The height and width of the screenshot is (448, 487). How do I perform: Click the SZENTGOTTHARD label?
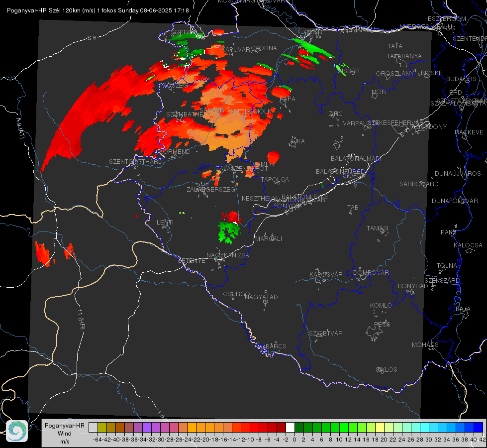click(x=136, y=162)
